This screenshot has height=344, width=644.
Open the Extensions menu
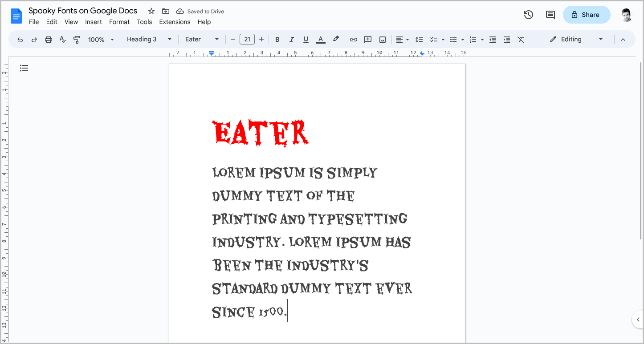175,22
